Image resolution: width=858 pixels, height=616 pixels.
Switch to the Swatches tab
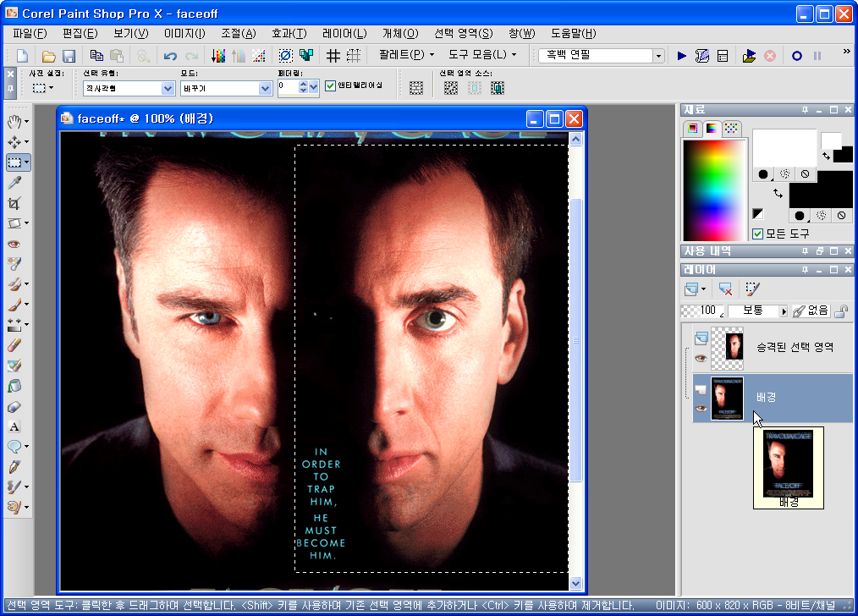pos(730,128)
